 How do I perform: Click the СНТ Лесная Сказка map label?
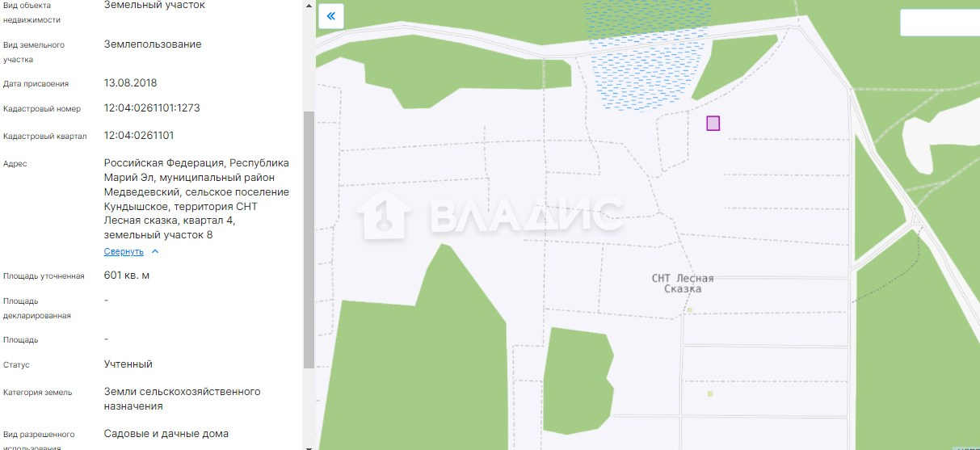coord(683,284)
